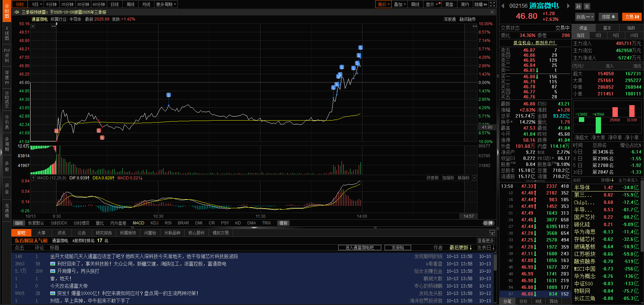The height and width of the screenshot is (305, 644).
Task: Click the announcement speaker icon
Action: [x=17, y=12]
